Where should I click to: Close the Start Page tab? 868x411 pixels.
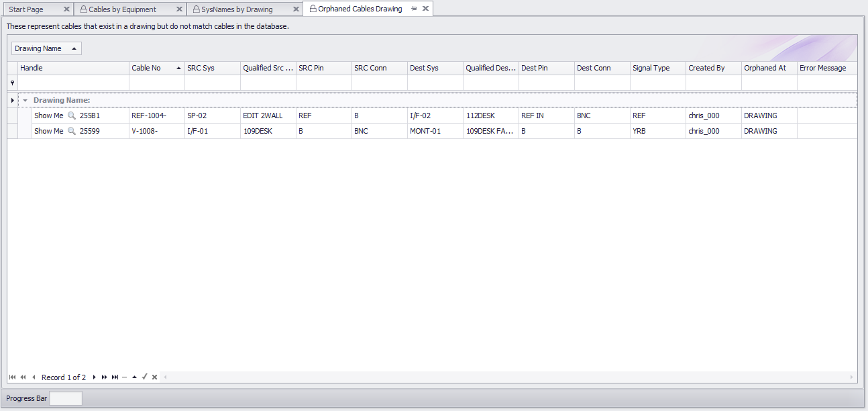coord(66,9)
